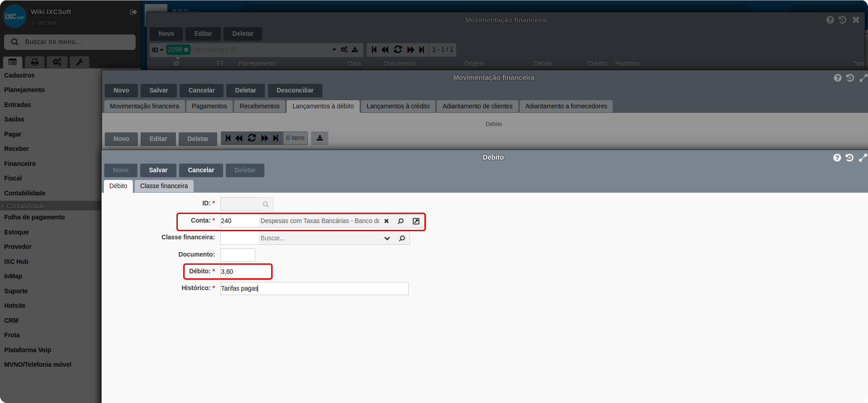Download Débito list via export icon

[x=320, y=138]
